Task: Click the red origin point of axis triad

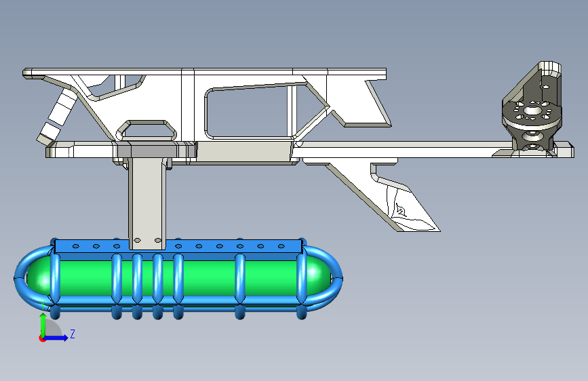Action: (x=42, y=339)
